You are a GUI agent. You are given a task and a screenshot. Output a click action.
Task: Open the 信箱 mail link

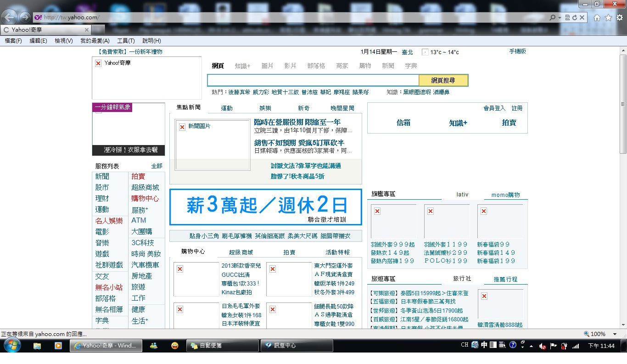403,123
